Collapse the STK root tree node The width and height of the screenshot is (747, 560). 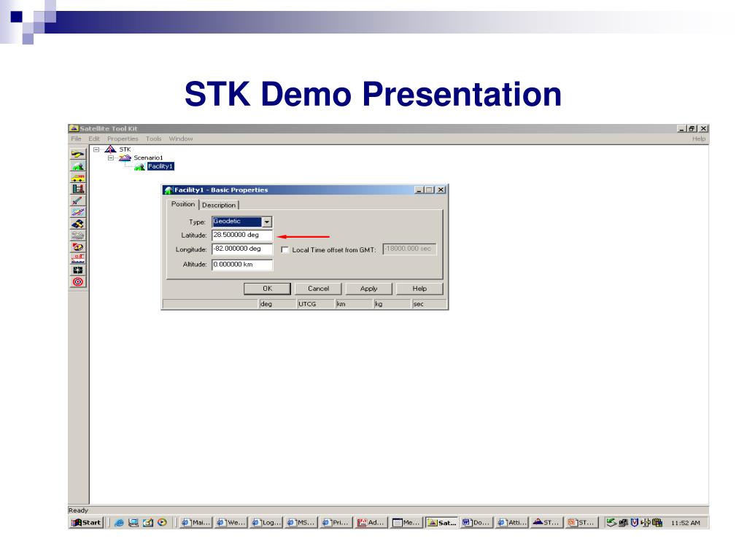[96, 149]
